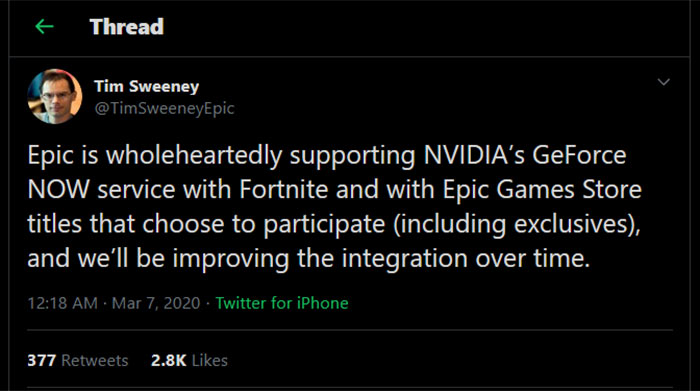
Task: Click the 377 retweet count number
Action: tap(42, 360)
